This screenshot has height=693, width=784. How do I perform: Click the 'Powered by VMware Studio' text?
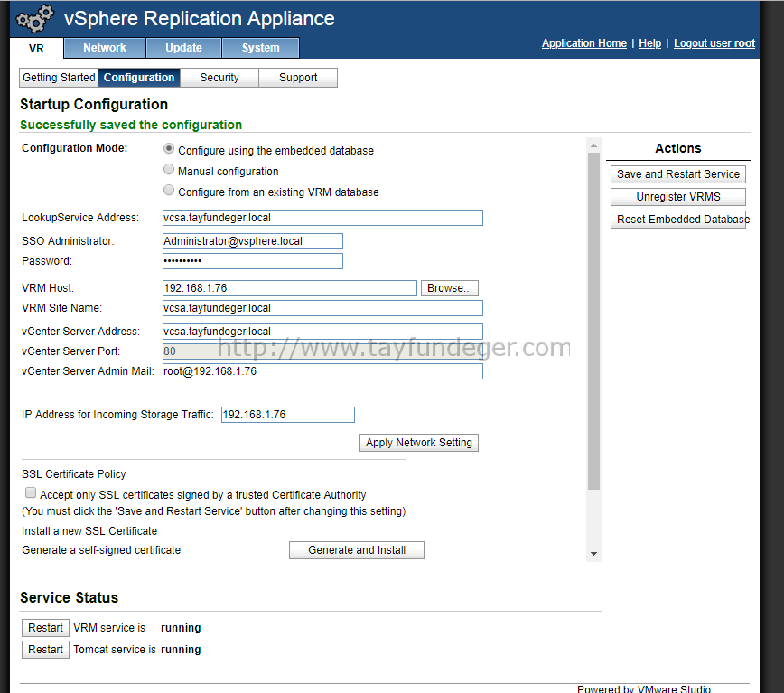[x=643, y=688]
